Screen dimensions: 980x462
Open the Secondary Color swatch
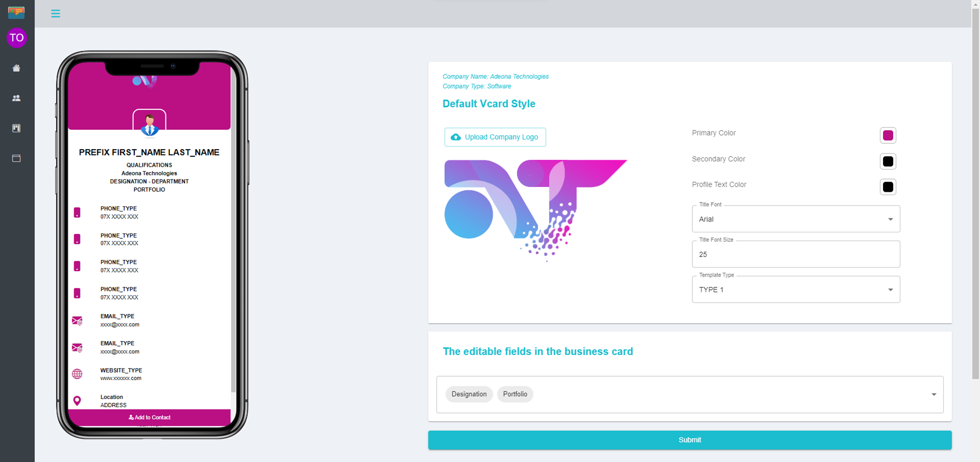click(x=887, y=161)
